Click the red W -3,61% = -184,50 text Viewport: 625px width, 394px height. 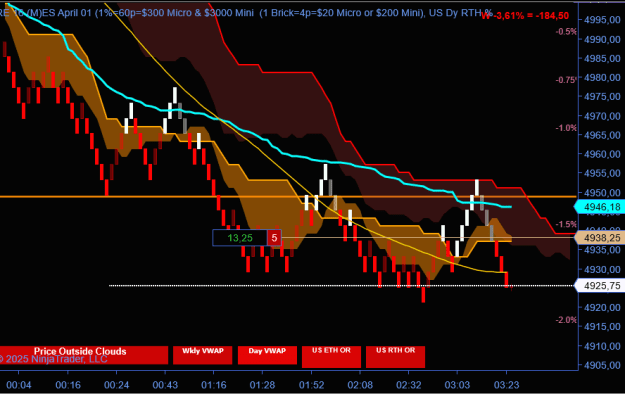(525, 16)
